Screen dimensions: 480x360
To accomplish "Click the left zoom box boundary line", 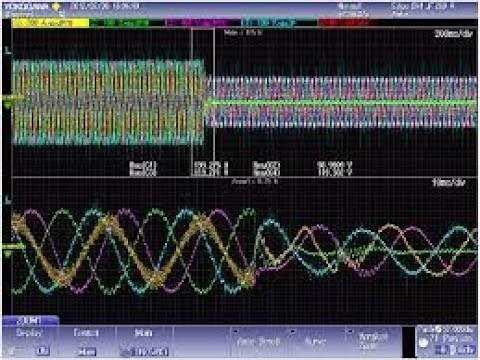I will [192, 102].
